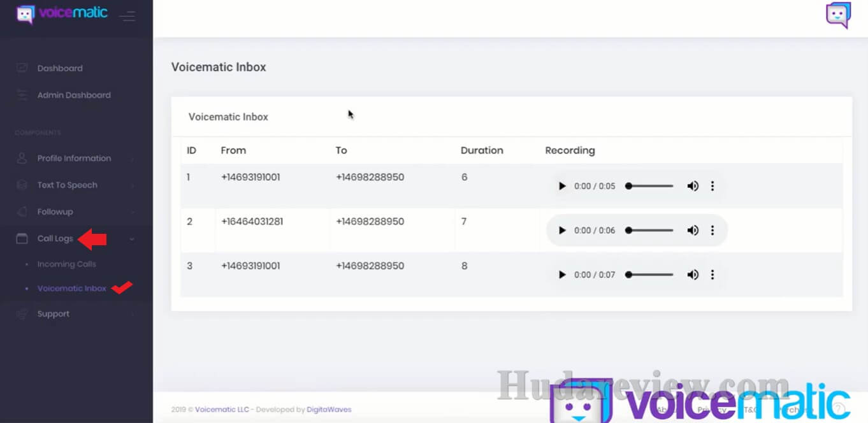The image size is (868, 423).
Task: Click From number +14693191001 in row 3
Action: pyautogui.click(x=250, y=266)
